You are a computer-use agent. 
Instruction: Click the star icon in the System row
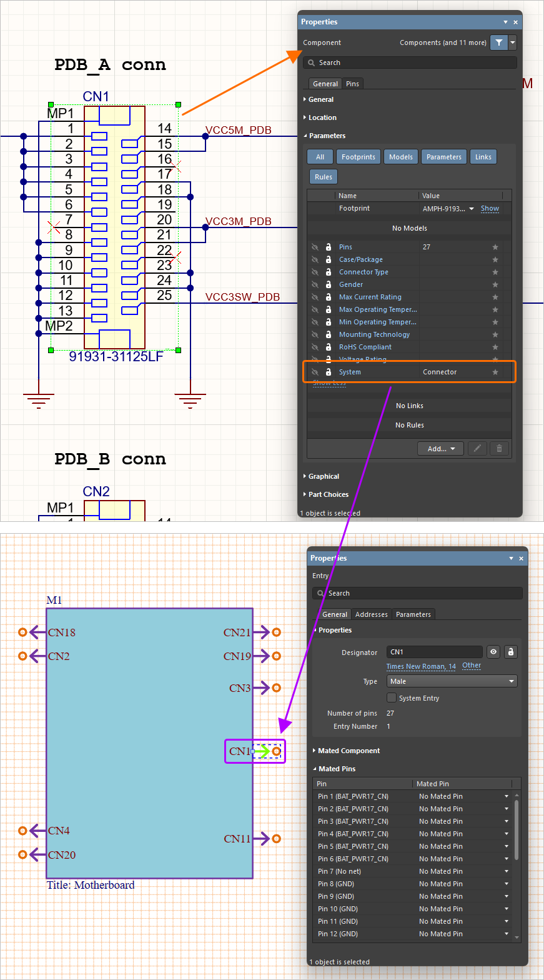(495, 372)
